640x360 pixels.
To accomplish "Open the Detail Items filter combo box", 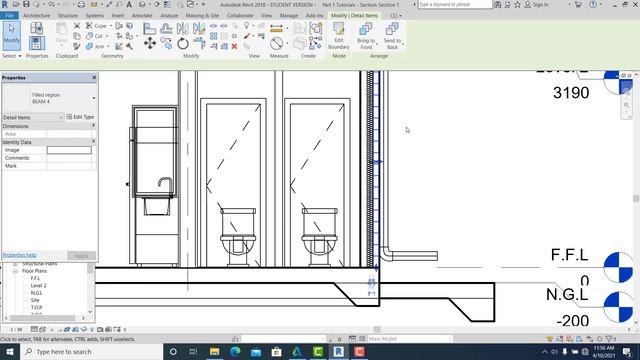I will point(33,117).
